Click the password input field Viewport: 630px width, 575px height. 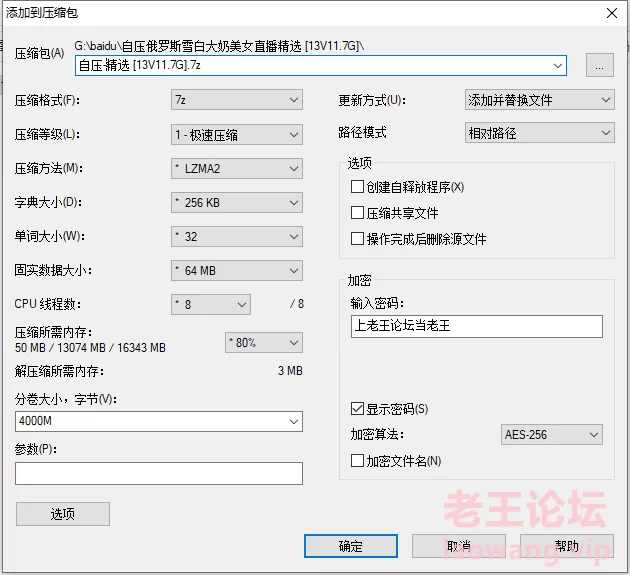(x=476, y=326)
